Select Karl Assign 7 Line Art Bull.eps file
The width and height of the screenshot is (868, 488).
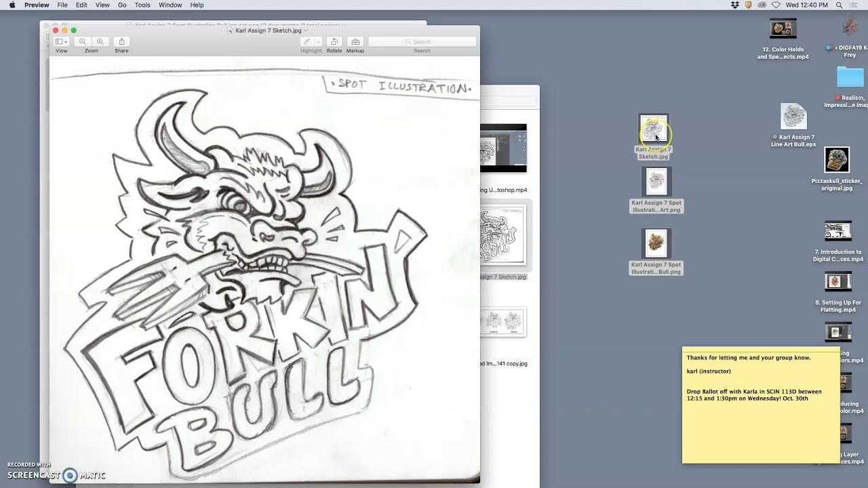pos(793,126)
